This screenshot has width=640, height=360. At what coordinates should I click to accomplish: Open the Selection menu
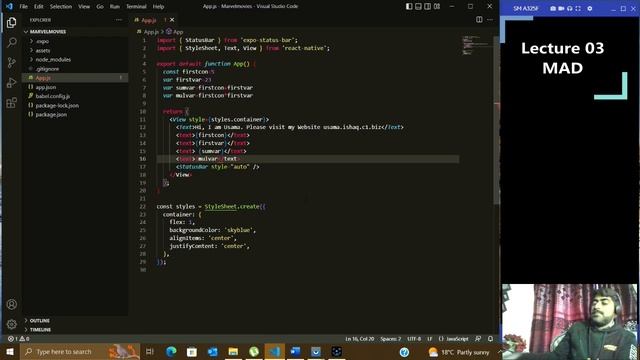point(61,7)
